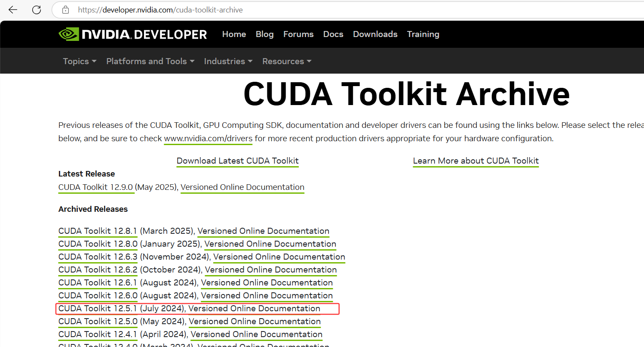
Task: Open CUDA Toolkit 12.6.3 archive link
Action: pyautogui.click(x=98, y=257)
